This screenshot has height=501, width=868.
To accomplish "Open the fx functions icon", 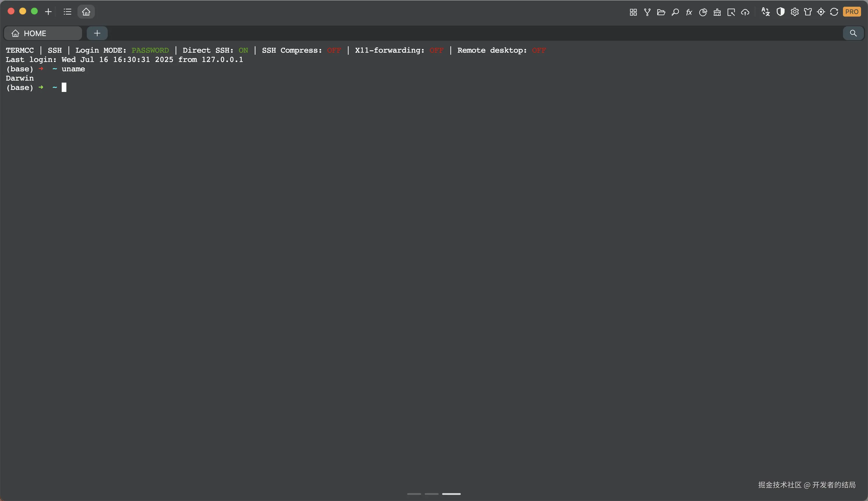I will [689, 12].
